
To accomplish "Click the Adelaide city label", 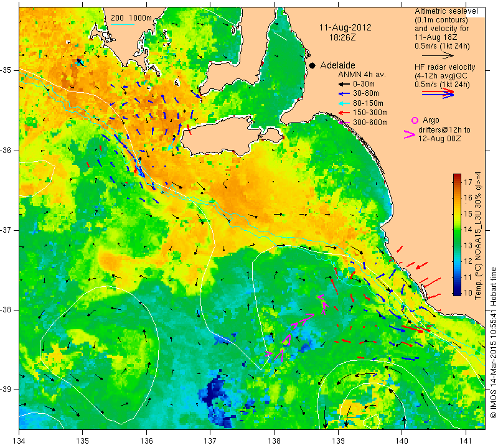I will (337, 65).
